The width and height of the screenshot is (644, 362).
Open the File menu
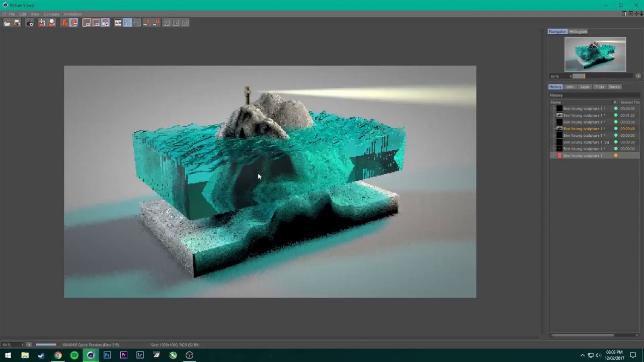coord(12,14)
